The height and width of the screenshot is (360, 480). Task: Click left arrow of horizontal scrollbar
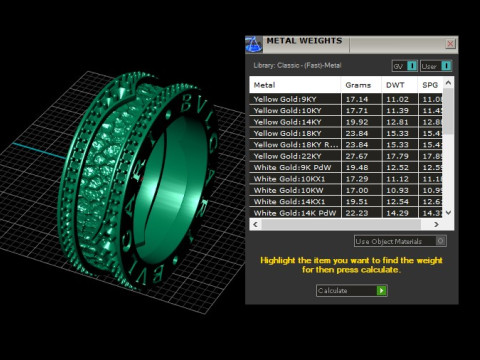click(x=255, y=224)
